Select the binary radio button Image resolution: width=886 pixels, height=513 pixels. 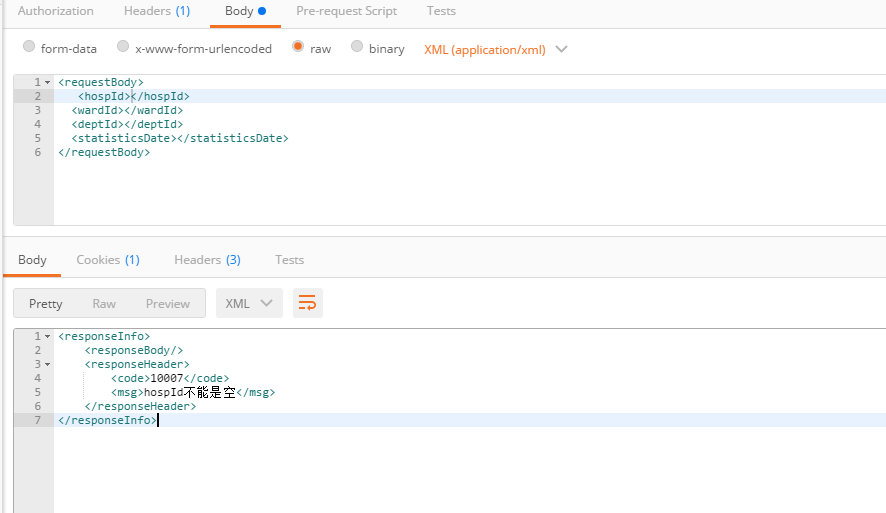357,46
